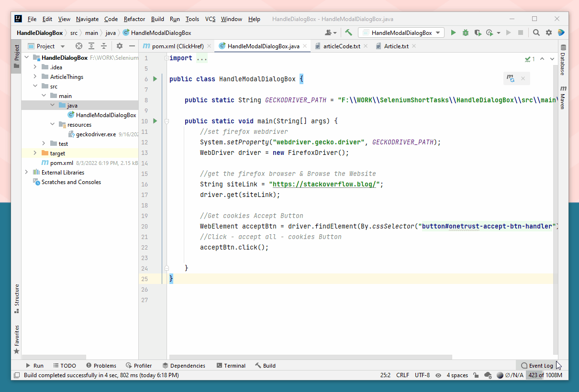This screenshot has height=392, width=579.
Task: Click the run gutter icon at line 10
Action: click(155, 121)
